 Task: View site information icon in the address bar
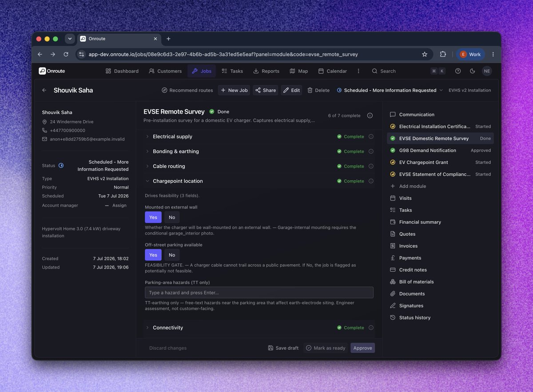pyautogui.click(x=81, y=54)
